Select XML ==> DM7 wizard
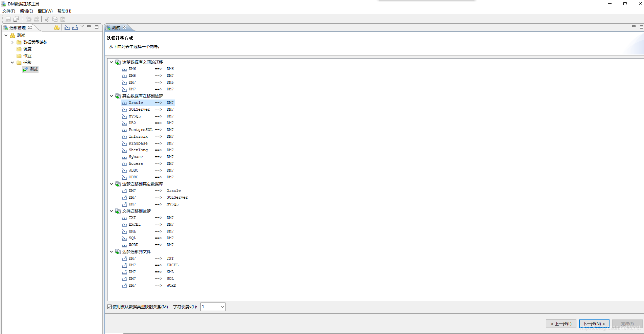This screenshot has width=644, height=334. pyautogui.click(x=148, y=231)
